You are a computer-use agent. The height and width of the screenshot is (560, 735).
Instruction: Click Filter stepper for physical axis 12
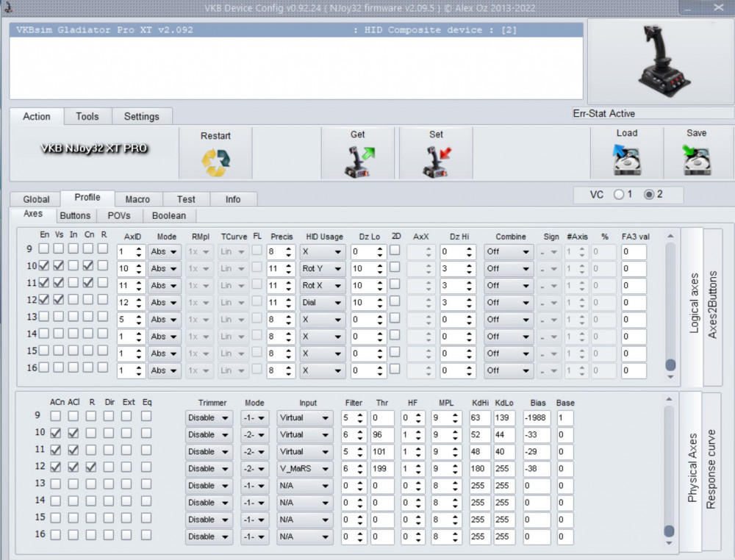pos(360,469)
